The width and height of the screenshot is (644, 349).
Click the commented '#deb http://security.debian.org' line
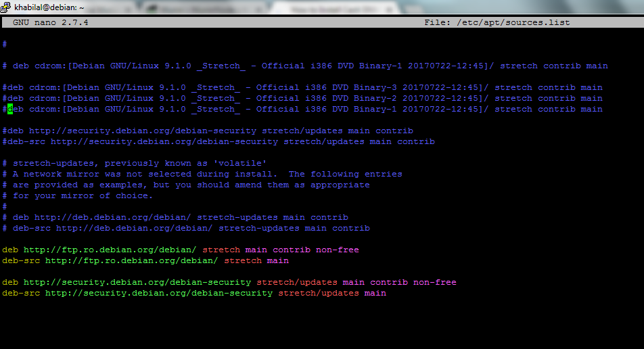pos(208,131)
